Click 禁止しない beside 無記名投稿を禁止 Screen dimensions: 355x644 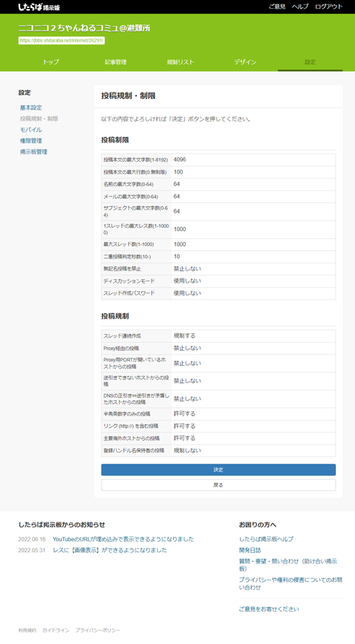click(188, 269)
